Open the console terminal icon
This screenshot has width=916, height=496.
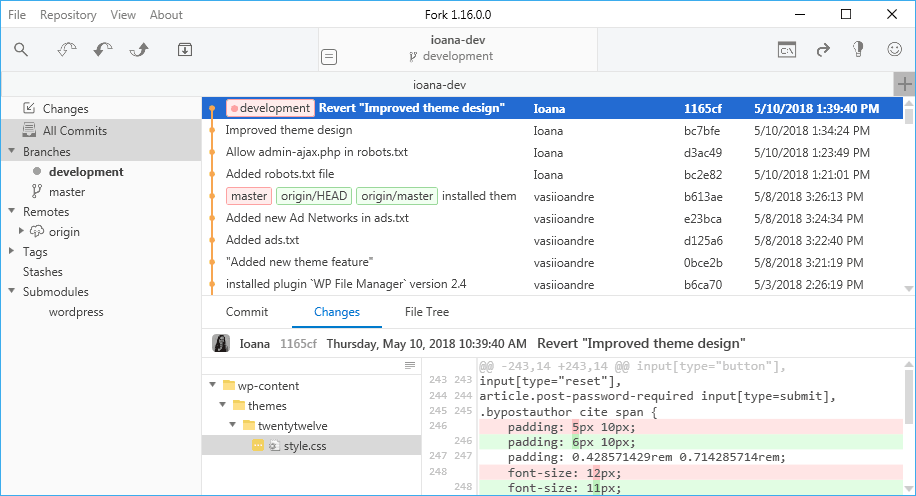[x=787, y=50]
